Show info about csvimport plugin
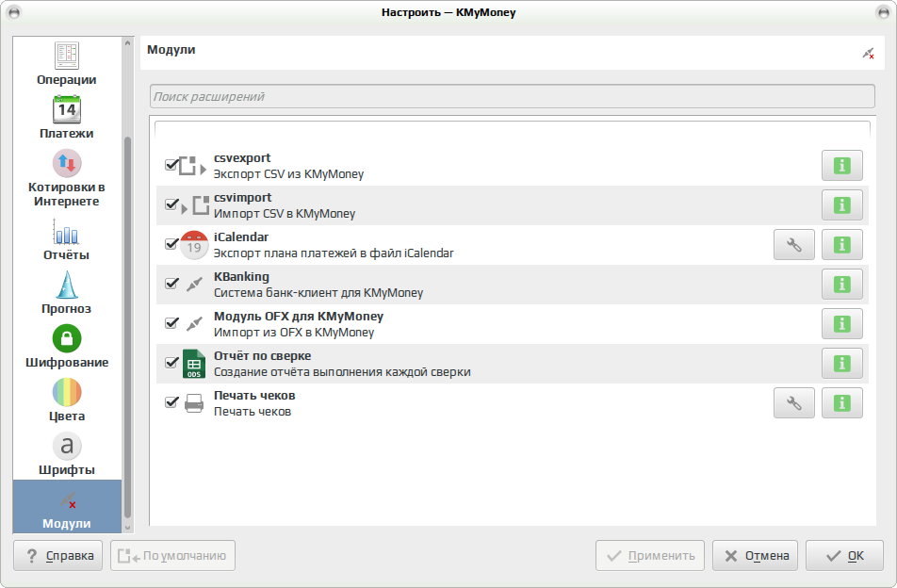897x588 pixels. pyautogui.click(x=842, y=205)
